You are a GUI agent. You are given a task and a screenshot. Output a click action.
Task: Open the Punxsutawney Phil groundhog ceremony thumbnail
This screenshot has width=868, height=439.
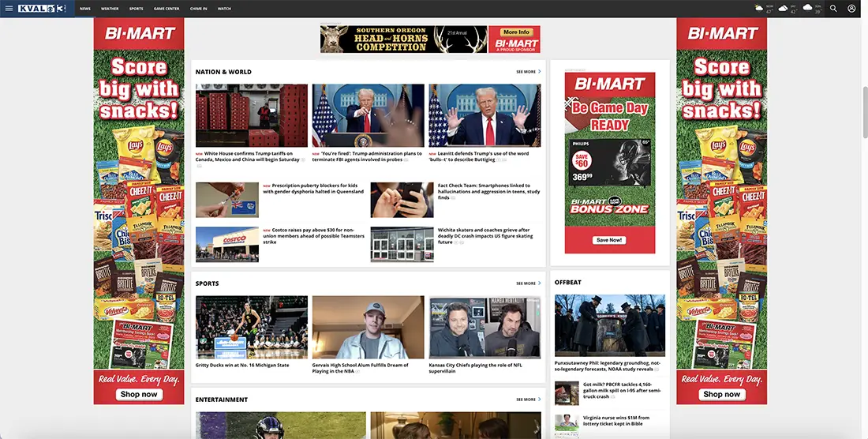(610, 325)
